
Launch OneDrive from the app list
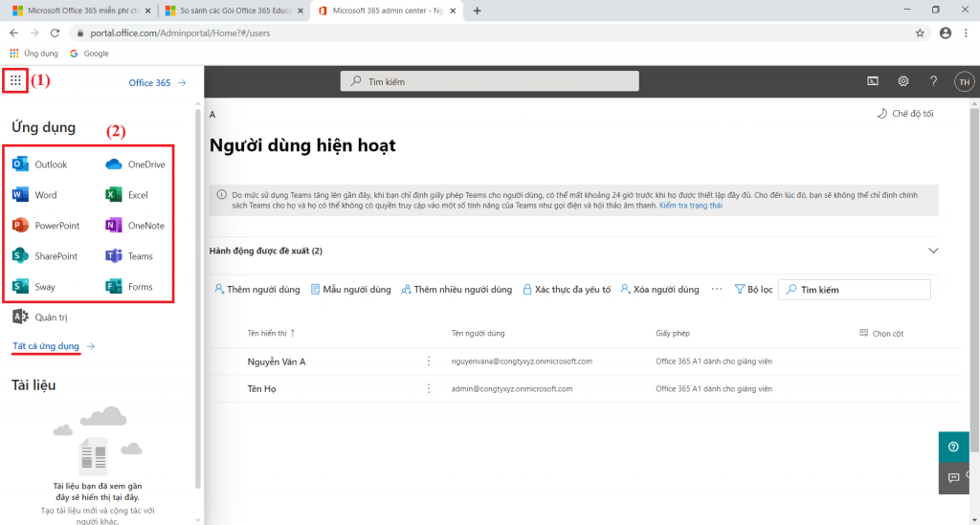[136, 164]
